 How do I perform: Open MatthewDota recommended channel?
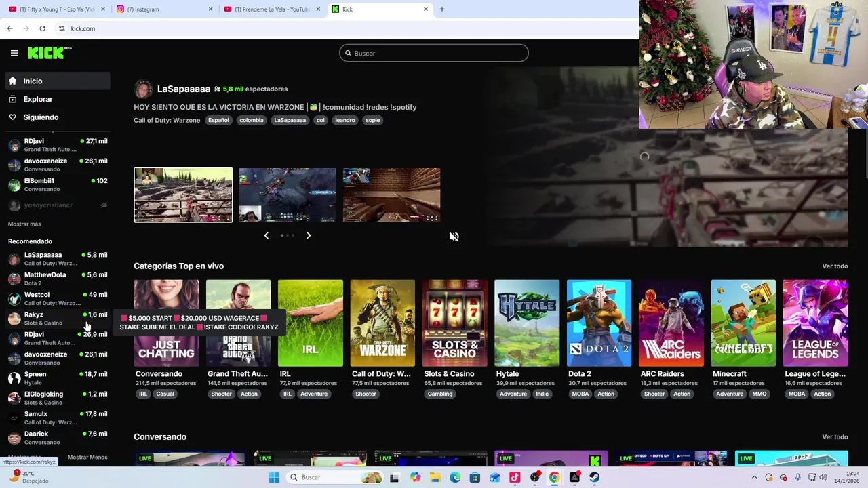click(x=58, y=279)
